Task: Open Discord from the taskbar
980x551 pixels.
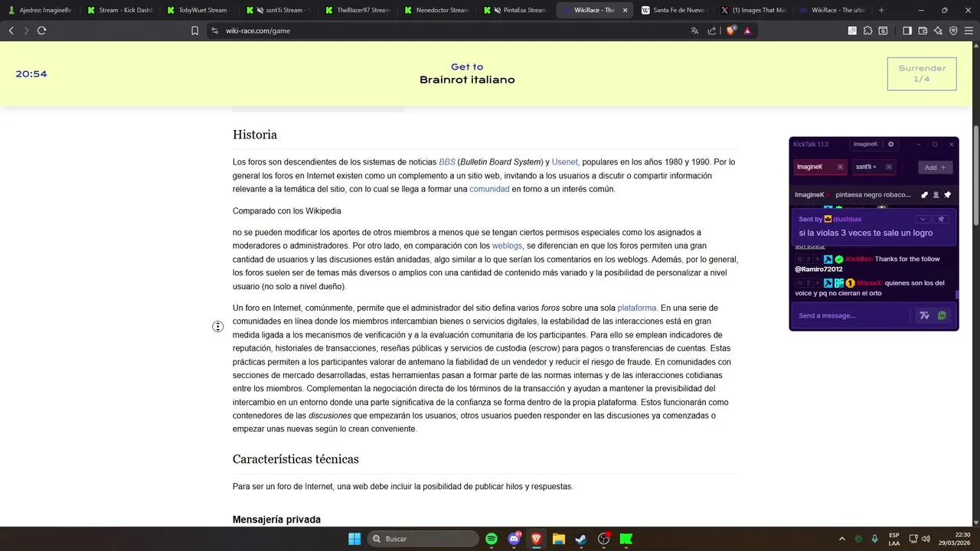Action: point(514,539)
